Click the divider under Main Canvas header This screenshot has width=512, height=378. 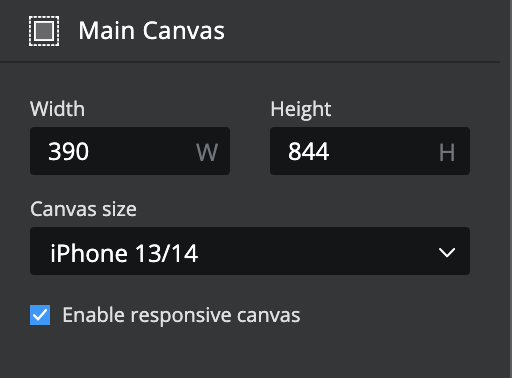[250, 62]
